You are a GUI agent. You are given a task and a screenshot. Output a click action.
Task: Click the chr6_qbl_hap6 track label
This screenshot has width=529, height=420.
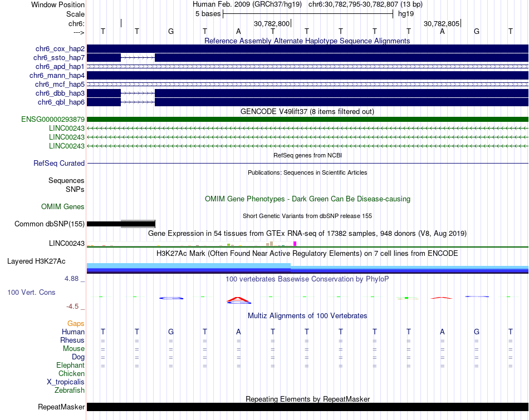coord(61,102)
